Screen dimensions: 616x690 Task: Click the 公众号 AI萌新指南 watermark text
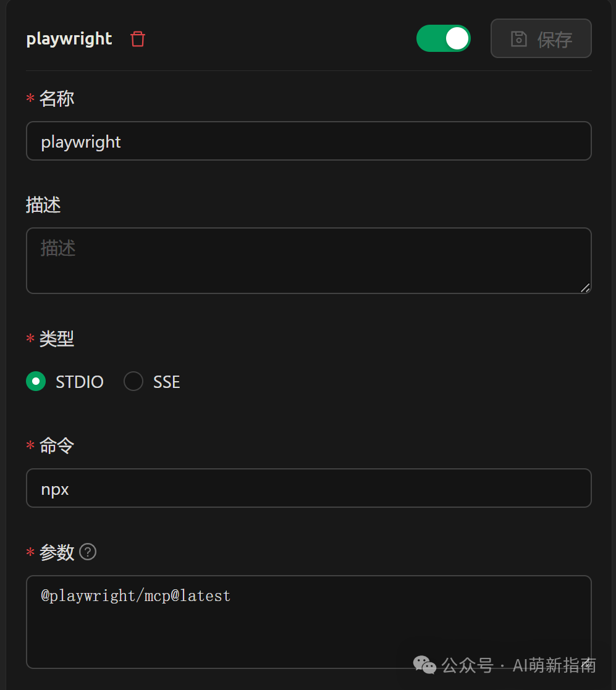pos(518,665)
